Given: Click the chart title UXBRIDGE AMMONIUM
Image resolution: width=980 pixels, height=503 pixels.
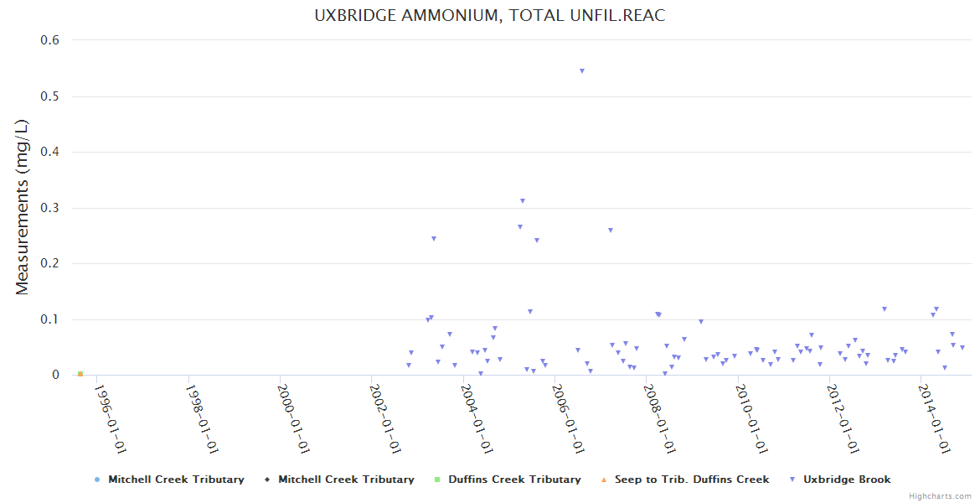Looking at the screenshot, I should click(490, 16).
